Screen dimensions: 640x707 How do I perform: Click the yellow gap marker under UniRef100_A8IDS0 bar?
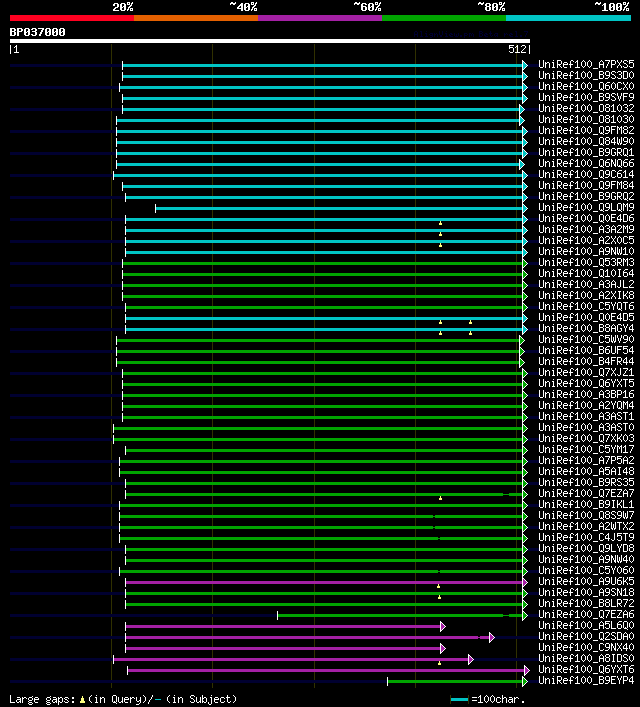tap(440, 663)
